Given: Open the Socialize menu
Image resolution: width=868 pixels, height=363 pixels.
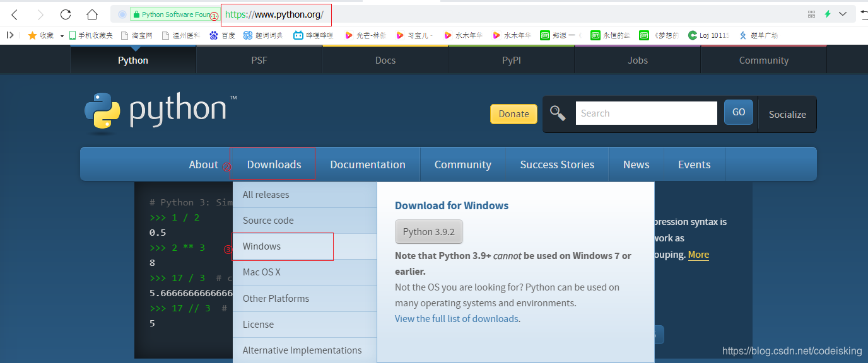Looking at the screenshot, I should 787,115.
